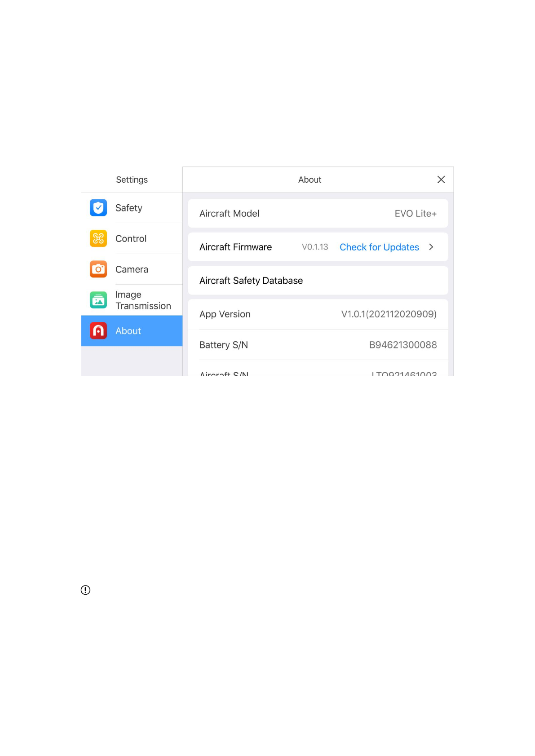Switch to Camera menu item

click(x=132, y=269)
